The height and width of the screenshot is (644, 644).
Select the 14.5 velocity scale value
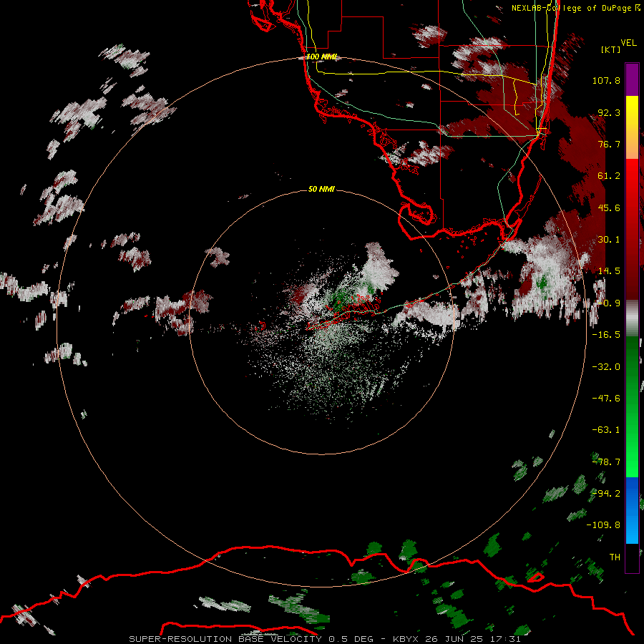click(x=609, y=271)
